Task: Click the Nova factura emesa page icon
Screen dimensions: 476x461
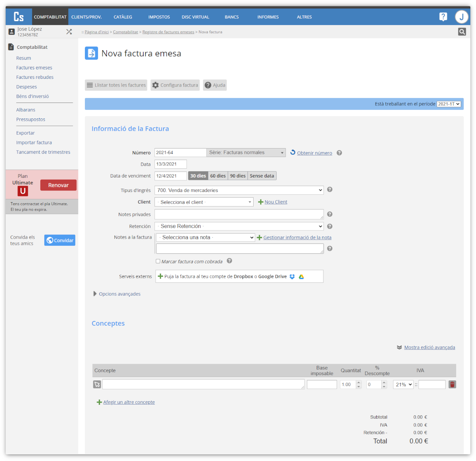Action: [91, 53]
